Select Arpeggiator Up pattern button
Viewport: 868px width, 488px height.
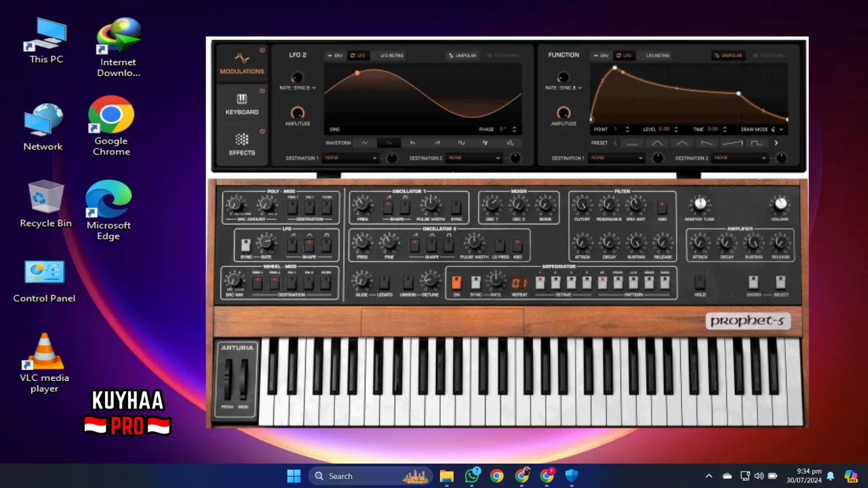pos(602,283)
